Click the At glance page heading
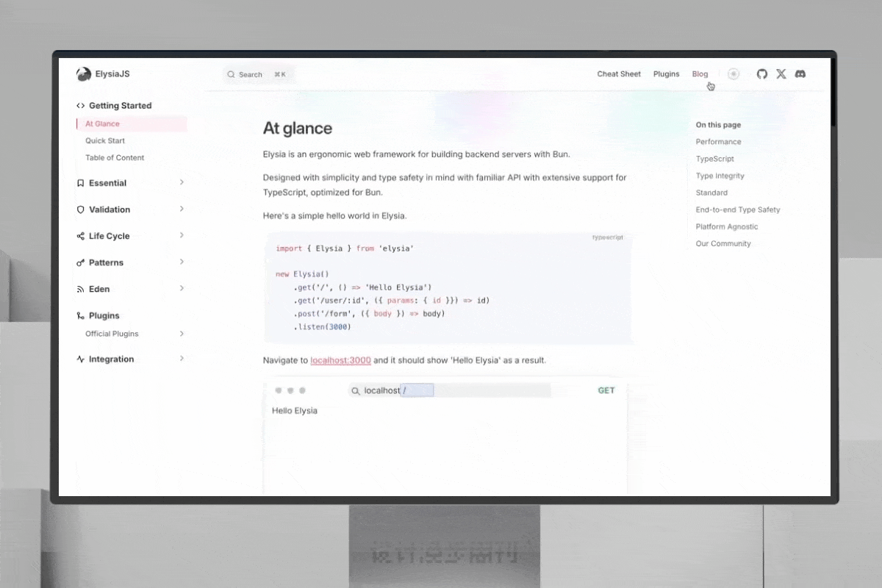882x588 pixels. 298,129
